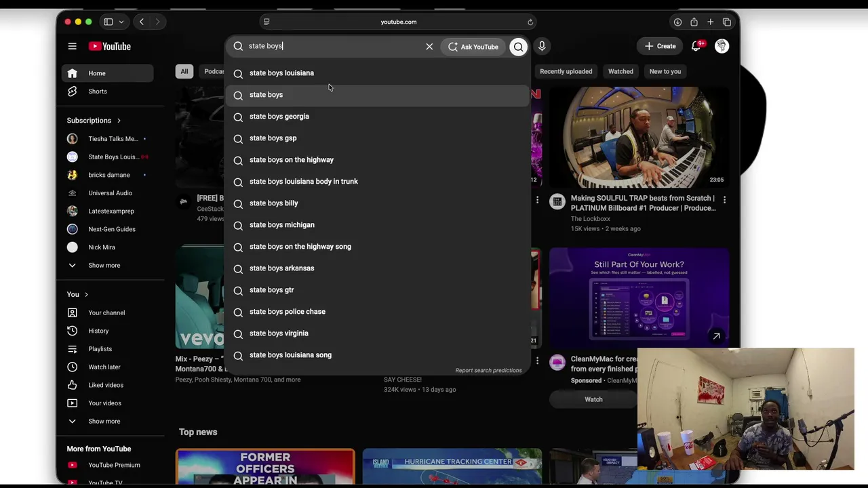Screen dimensions: 868x488
Task: Open Universal Audio subscription
Action: (x=107, y=193)
